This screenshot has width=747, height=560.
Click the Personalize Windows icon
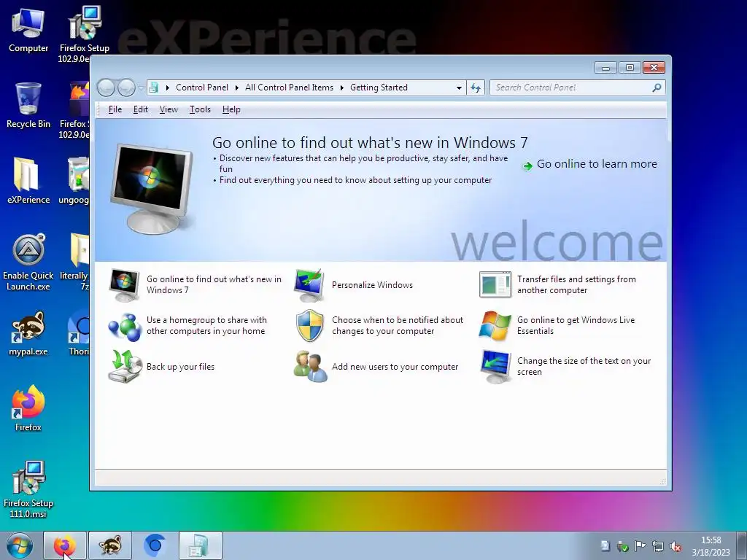(x=309, y=285)
